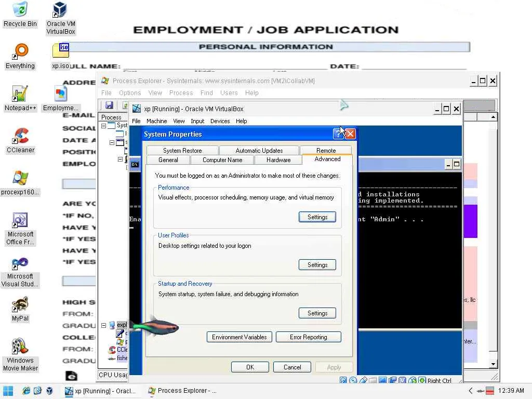
Task: Click the command prompt window icon
Action: click(135, 165)
